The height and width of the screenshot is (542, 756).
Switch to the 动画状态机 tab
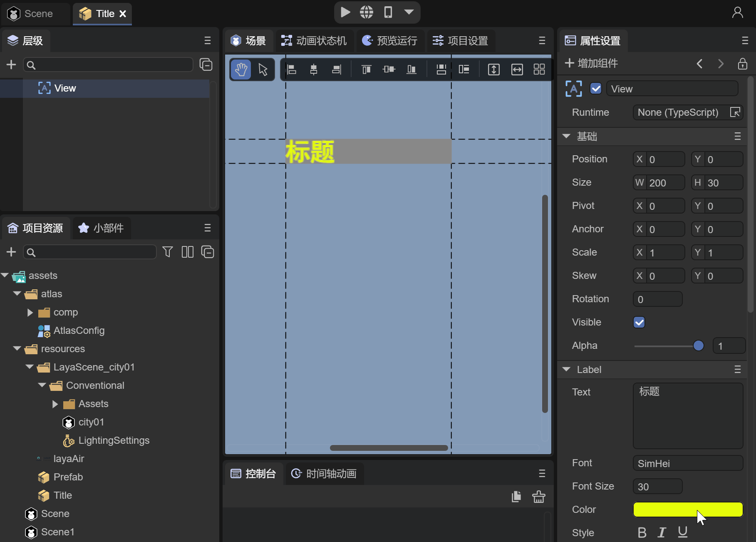click(x=314, y=41)
